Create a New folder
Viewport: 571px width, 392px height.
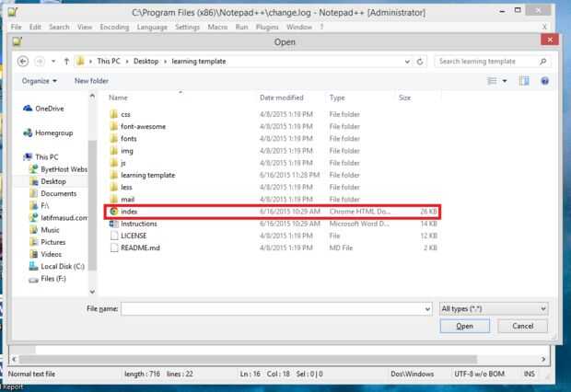coord(91,81)
